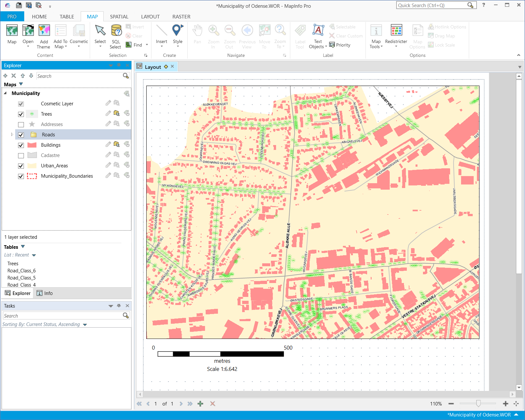Open the Info tab in Explorer panel

coord(44,293)
